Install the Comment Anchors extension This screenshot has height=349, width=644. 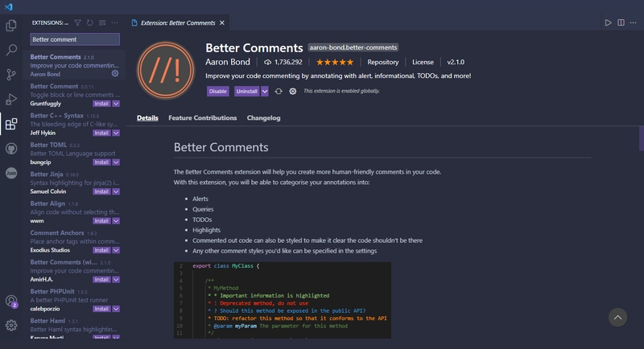point(101,250)
